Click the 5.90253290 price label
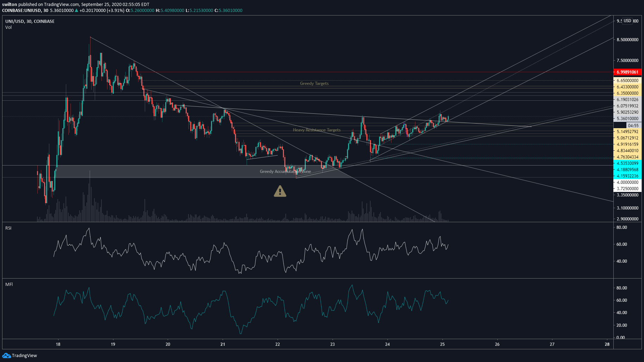The image size is (644, 362). 627,112
